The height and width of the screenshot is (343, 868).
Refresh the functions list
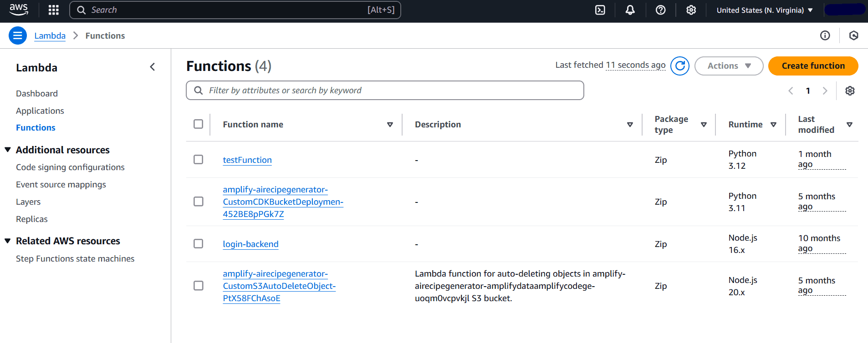[680, 66]
